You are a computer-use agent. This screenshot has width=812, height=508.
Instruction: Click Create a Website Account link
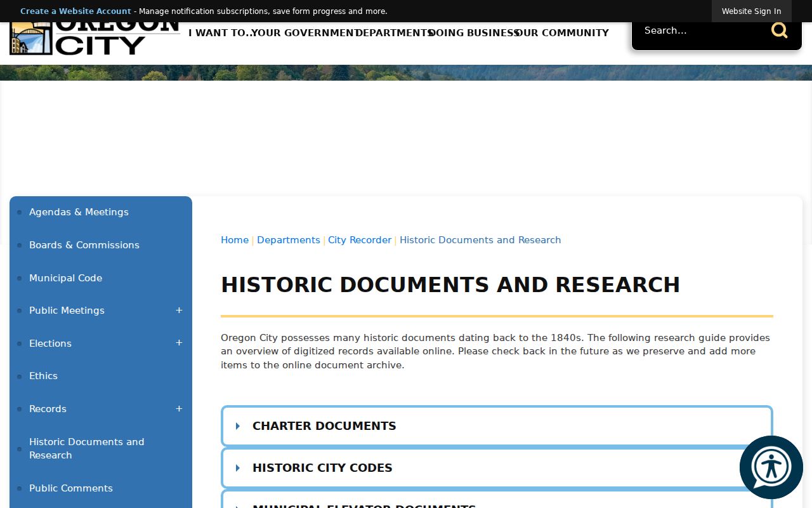point(75,11)
